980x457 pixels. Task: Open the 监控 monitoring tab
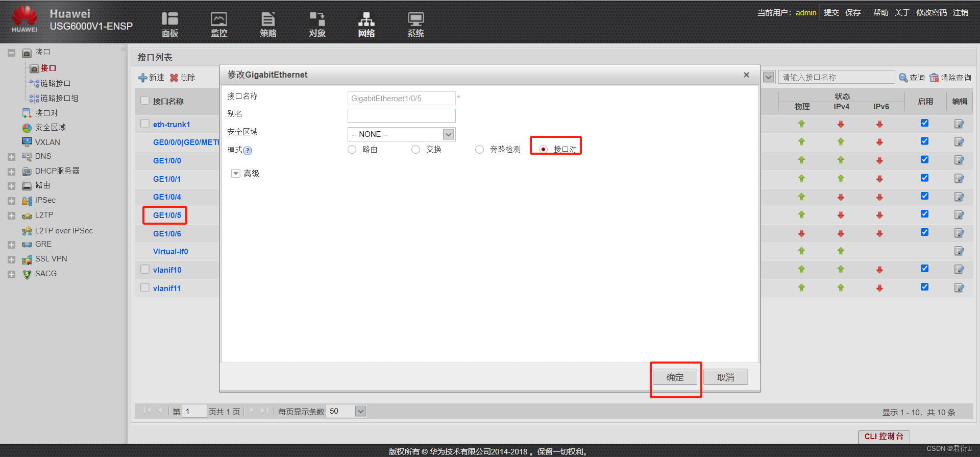pos(219,25)
